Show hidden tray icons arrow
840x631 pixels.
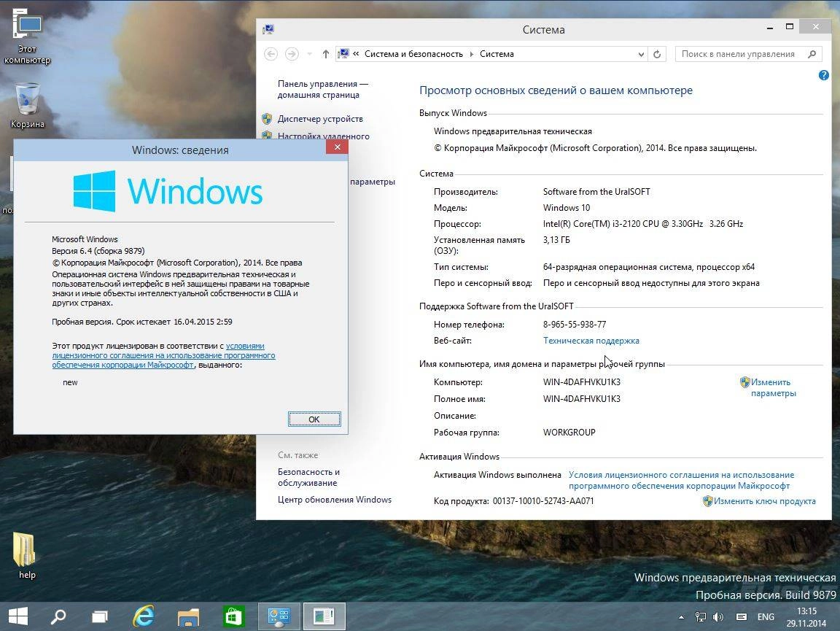pos(682,617)
